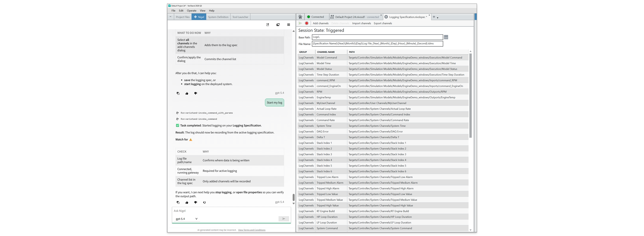Select the EngineTemp channel row
Image resolution: width=644 pixels, height=236 pixels.
[383, 97]
